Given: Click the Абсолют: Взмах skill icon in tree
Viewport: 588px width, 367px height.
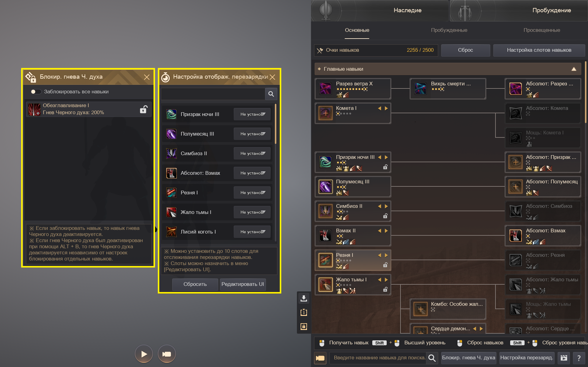Looking at the screenshot, I should click(516, 236).
